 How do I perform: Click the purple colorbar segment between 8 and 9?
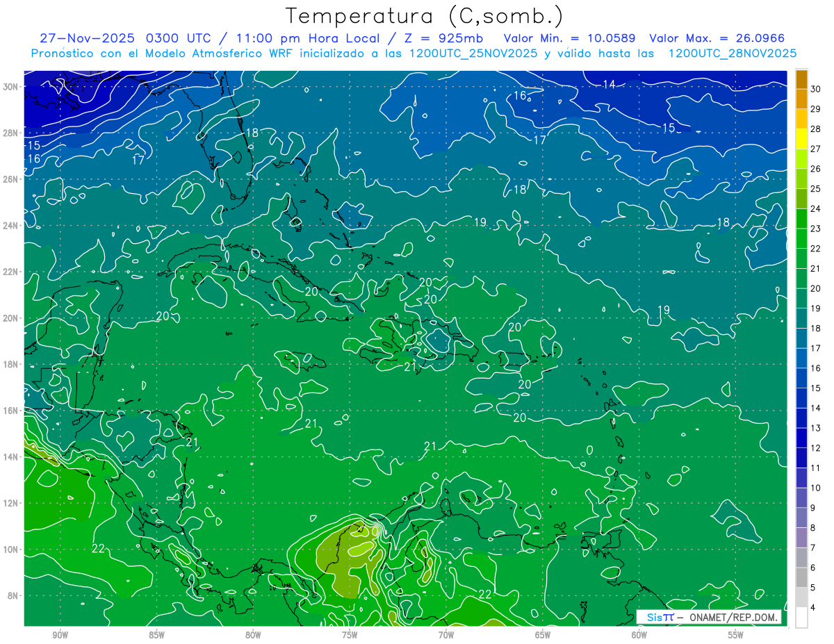point(801,518)
